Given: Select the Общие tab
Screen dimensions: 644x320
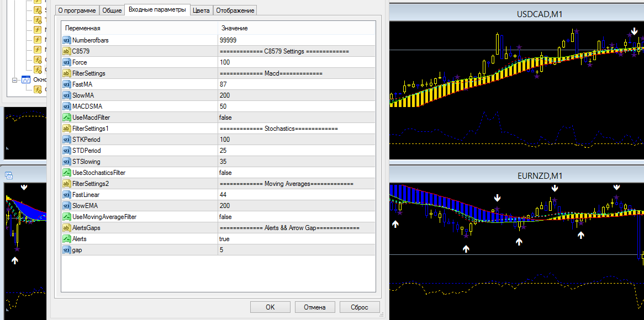Looking at the screenshot, I should (x=112, y=10).
